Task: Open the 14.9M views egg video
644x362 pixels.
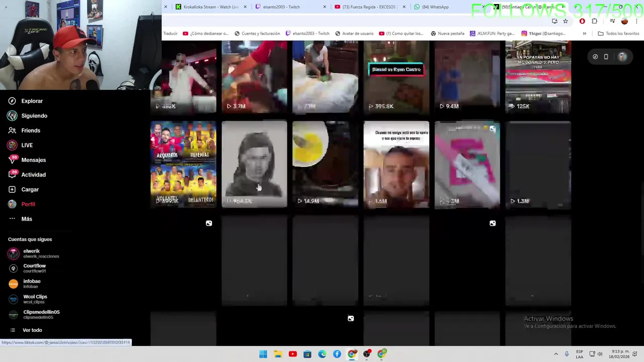Action: [325, 164]
